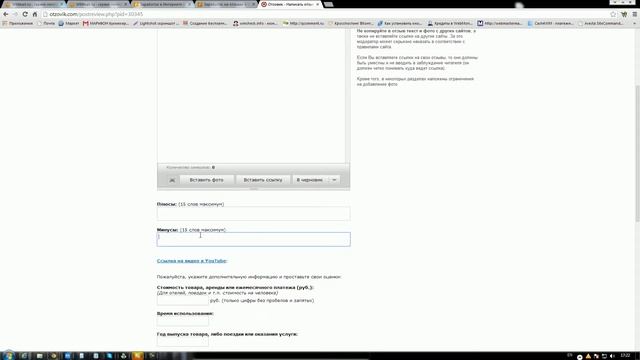Viewport: 640px width, 360px height.
Task: Click inside the large review text area
Action: 251,96
